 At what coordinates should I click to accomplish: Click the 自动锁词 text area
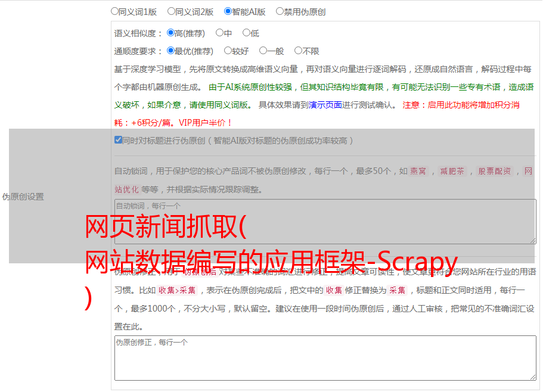pyautogui.click(x=325, y=222)
